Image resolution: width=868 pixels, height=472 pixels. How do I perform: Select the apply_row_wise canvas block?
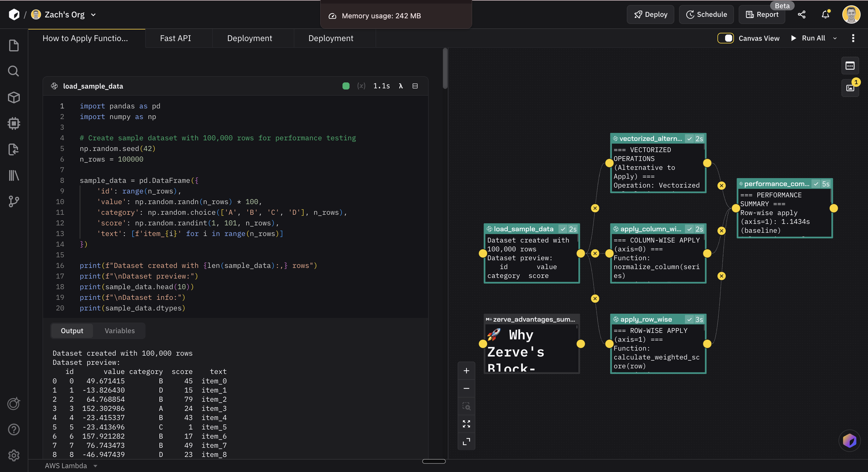(658, 344)
